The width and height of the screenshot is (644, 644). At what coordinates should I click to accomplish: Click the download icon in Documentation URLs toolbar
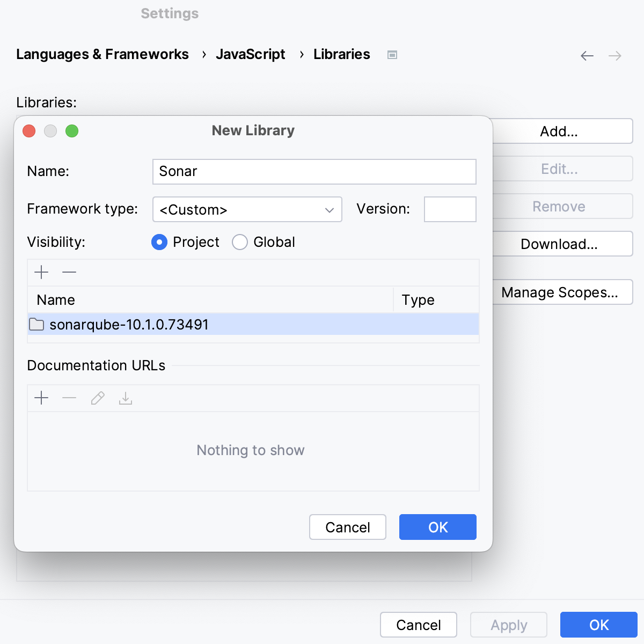pos(125,398)
